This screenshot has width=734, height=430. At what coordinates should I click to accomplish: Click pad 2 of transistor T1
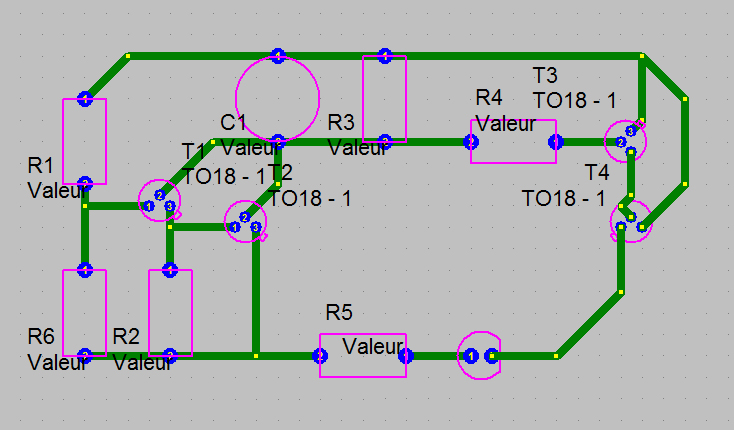pos(160,195)
